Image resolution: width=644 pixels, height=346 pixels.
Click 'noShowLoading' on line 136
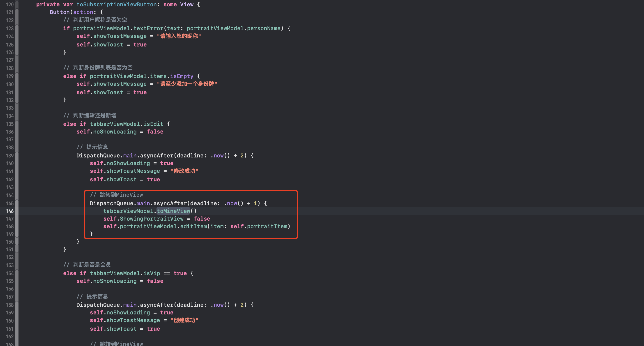115,131
